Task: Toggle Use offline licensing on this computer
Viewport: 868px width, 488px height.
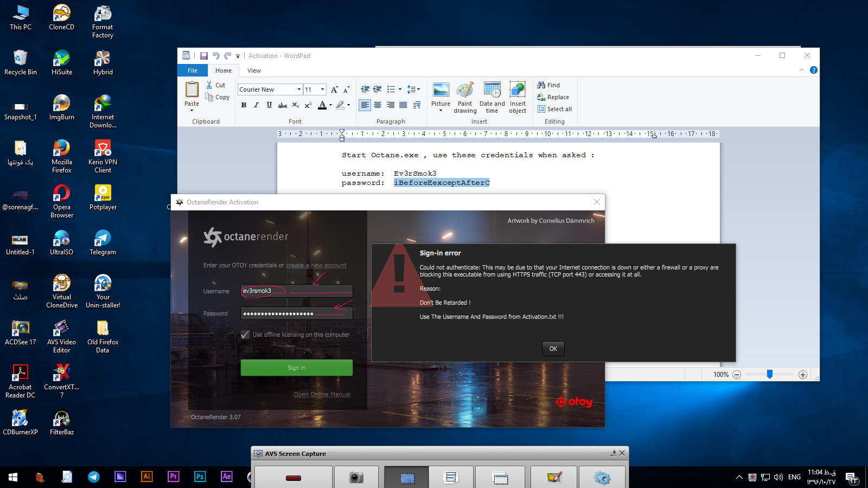Action: coord(245,335)
